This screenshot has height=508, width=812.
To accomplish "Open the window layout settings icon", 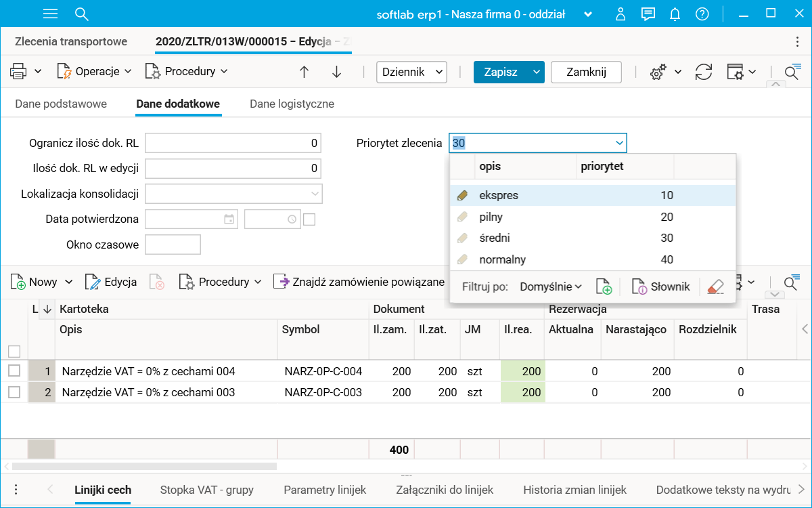I will 735,72.
